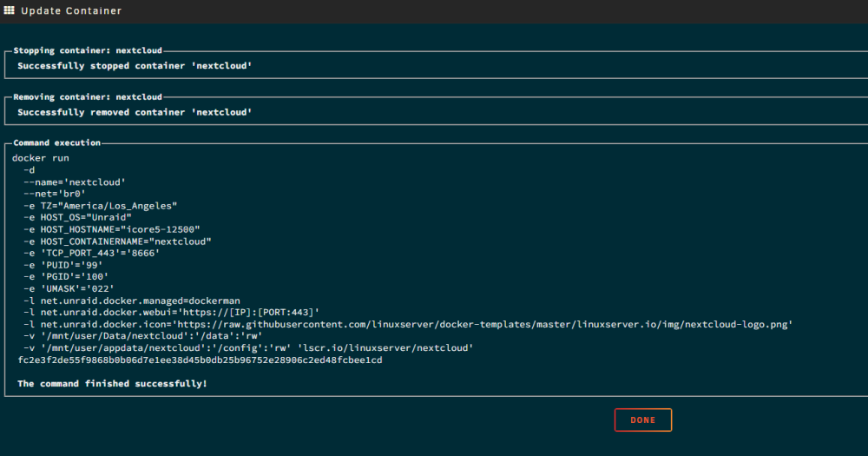Click the '-d' flag line

29,170
